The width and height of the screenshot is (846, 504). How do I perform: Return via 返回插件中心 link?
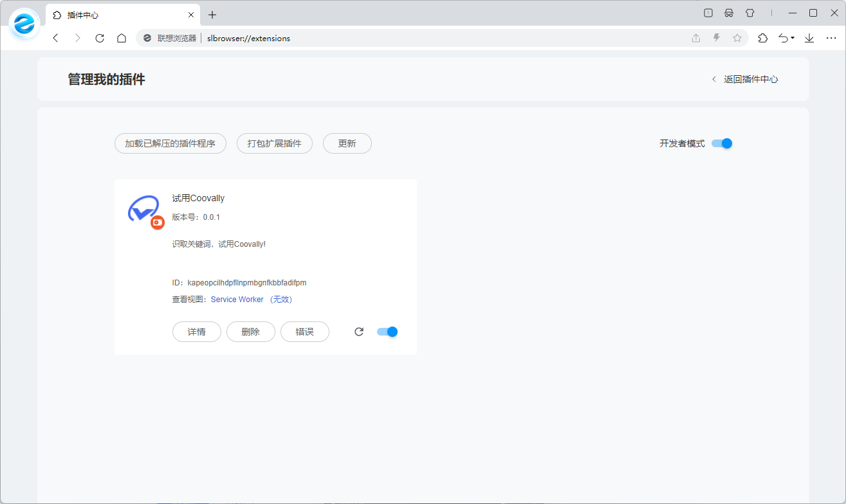(x=745, y=79)
